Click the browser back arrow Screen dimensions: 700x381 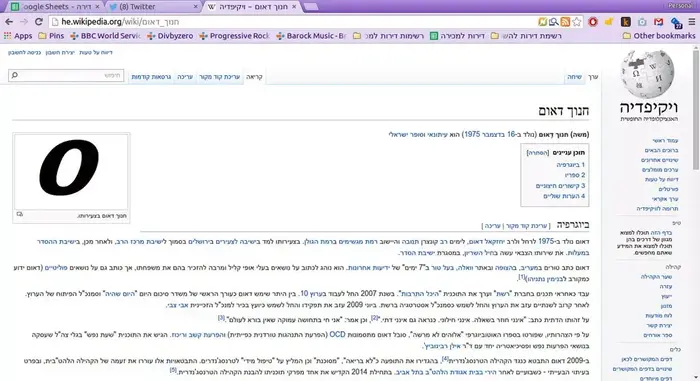(9, 21)
